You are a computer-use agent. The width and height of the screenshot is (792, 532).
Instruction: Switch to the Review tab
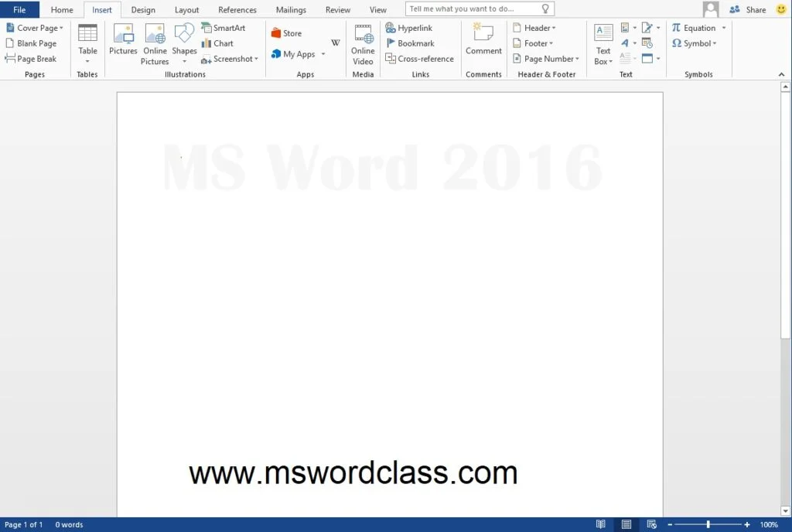(337, 9)
